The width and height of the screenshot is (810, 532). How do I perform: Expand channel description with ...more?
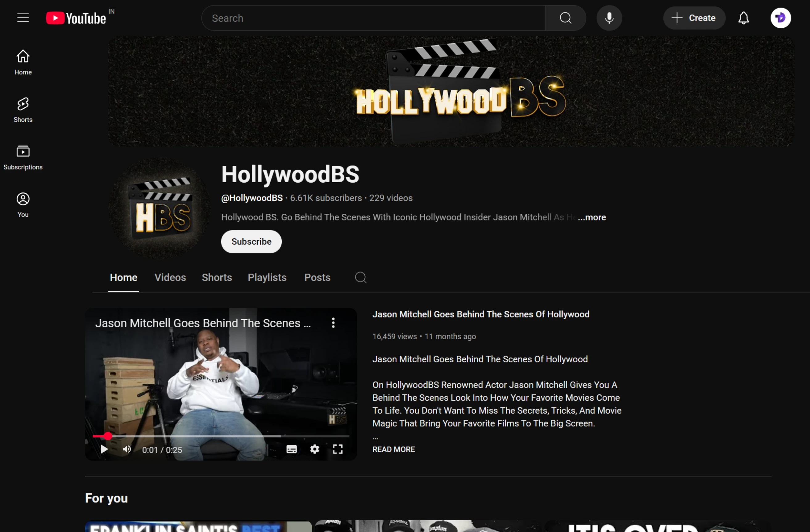(592, 217)
